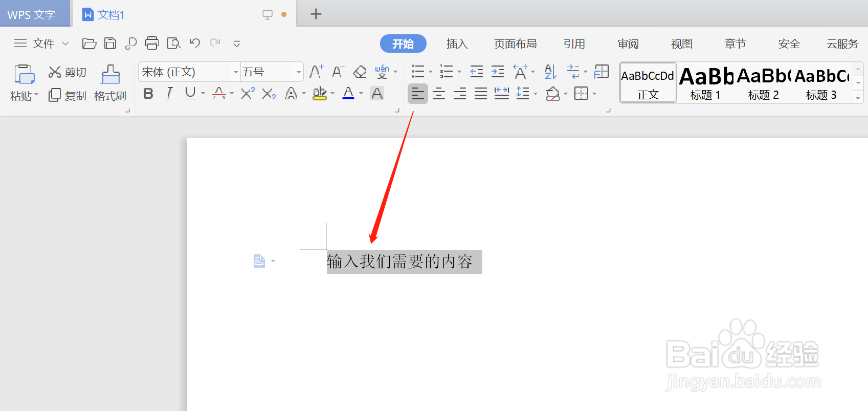
Task: Switch to the 插入 ribbon tab
Action: point(457,44)
